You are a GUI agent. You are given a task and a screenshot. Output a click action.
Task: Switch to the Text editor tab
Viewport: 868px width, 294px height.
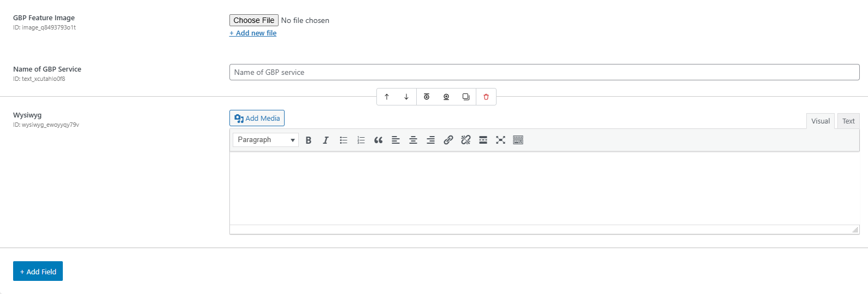(848, 121)
